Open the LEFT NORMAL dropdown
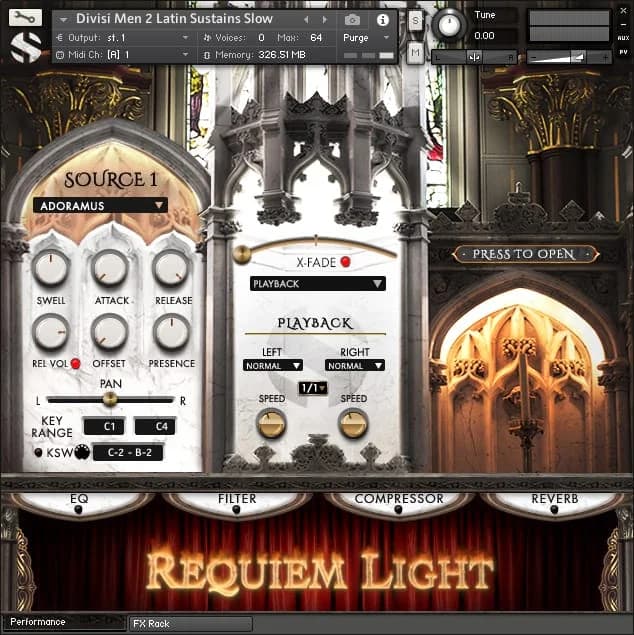The height and width of the screenshot is (635, 634). click(x=273, y=365)
